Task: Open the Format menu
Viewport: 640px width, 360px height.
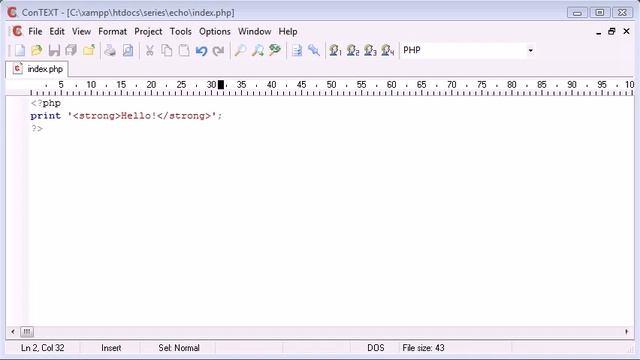Action: tap(112, 31)
